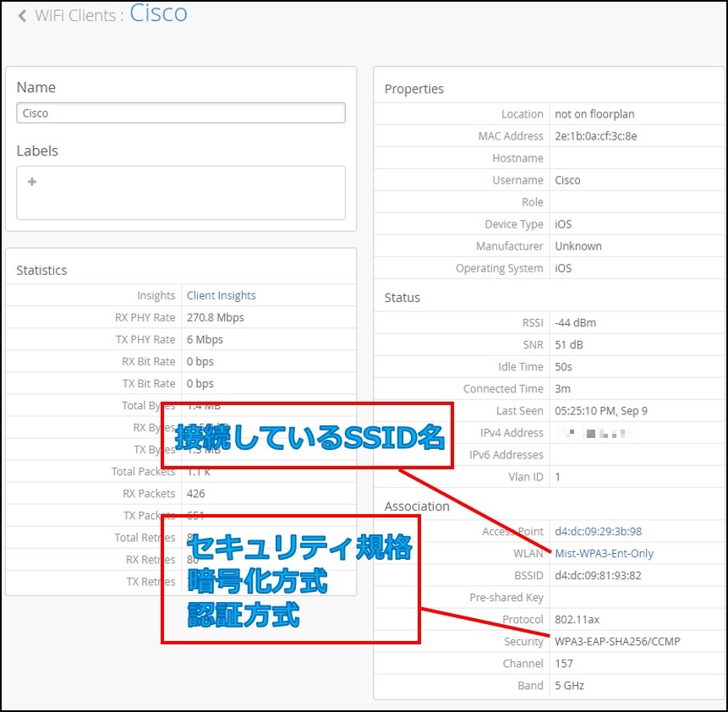Select the SNR value 51 dB
This screenshot has height=712, width=728.
pos(569,345)
